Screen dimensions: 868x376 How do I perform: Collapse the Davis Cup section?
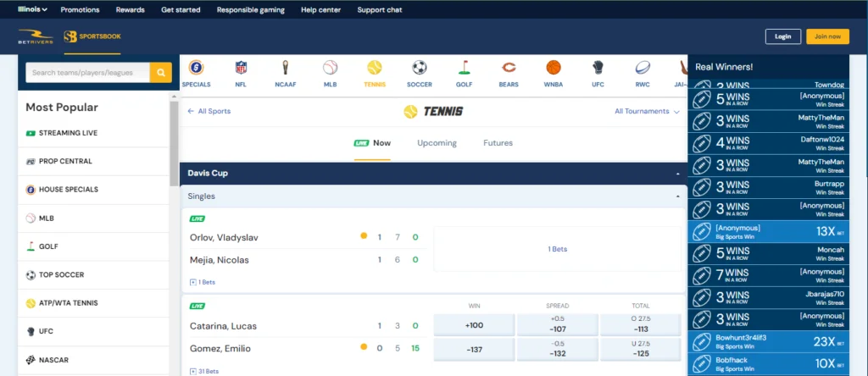[677, 174]
